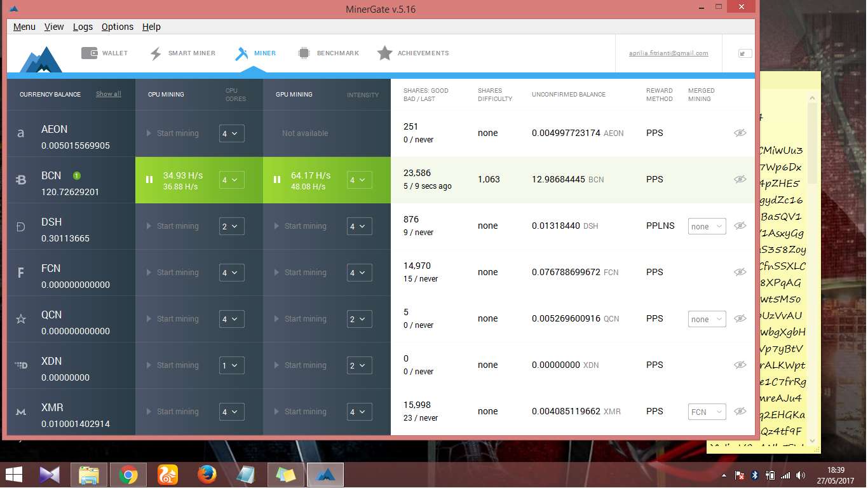Open XMR GPU intensity dropdown
868x488 pixels.
coord(360,412)
